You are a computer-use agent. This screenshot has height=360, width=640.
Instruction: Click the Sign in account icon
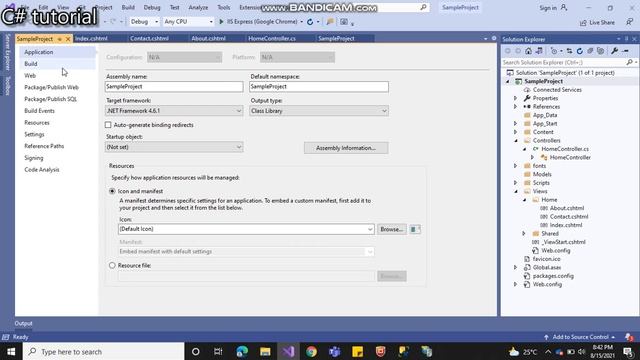coord(564,7)
